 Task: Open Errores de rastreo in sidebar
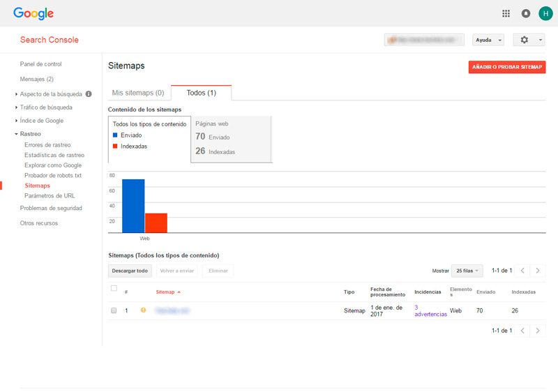tap(47, 145)
